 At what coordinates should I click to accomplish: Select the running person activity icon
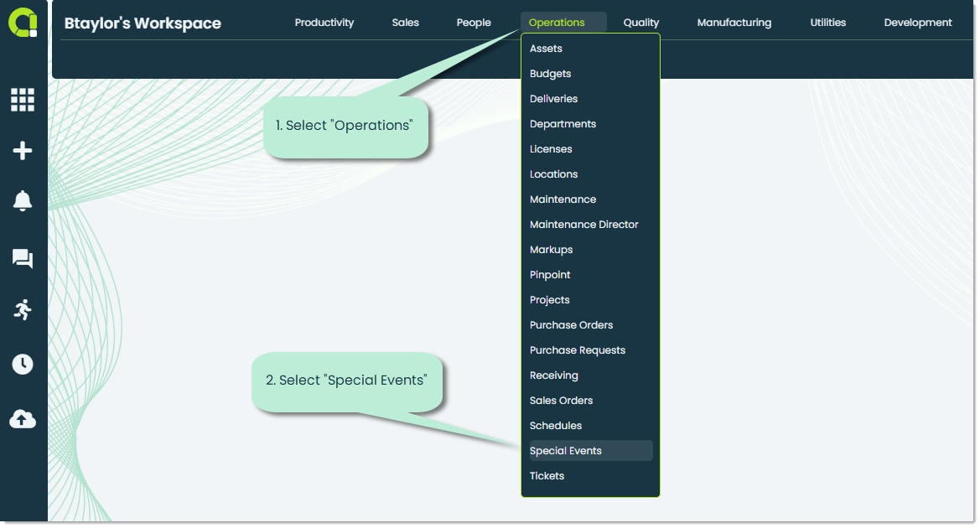(22, 310)
